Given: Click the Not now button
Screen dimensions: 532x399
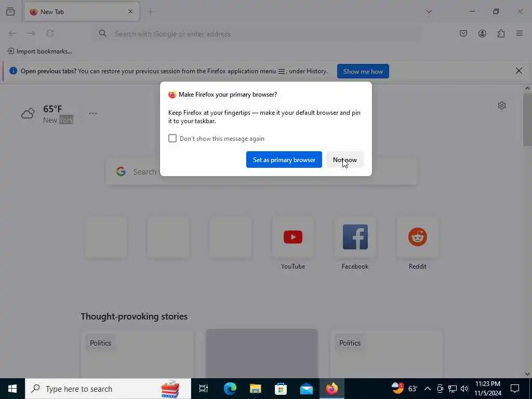Looking at the screenshot, I should coord(345,159).
